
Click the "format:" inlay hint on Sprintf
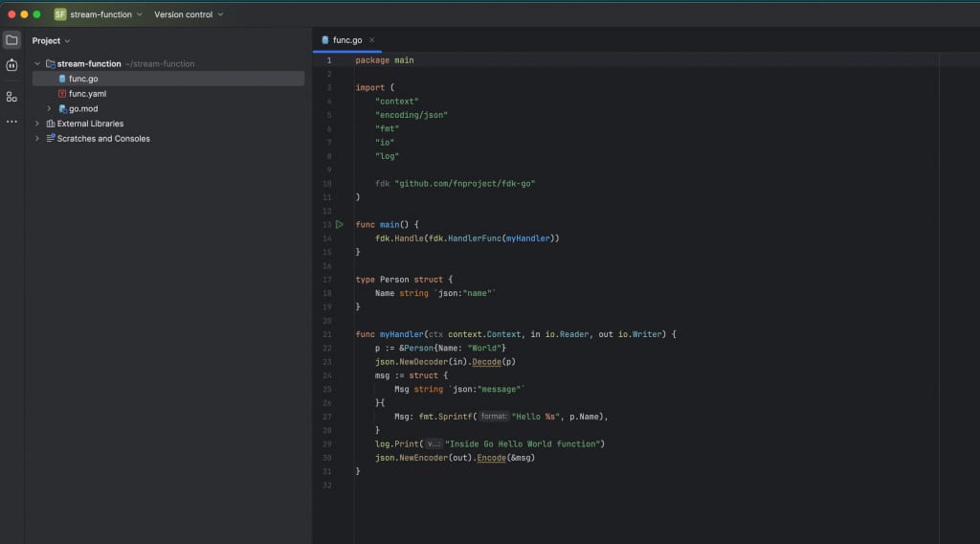coord(493,417)
